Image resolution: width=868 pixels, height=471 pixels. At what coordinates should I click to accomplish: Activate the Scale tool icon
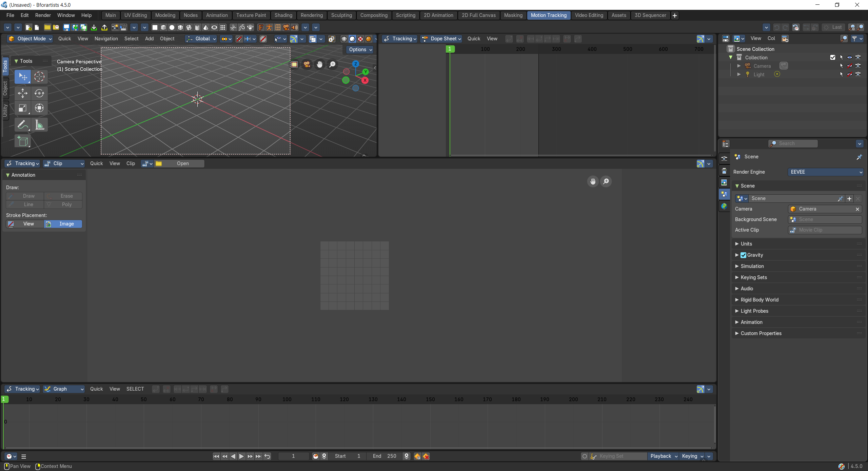point(23,108)
